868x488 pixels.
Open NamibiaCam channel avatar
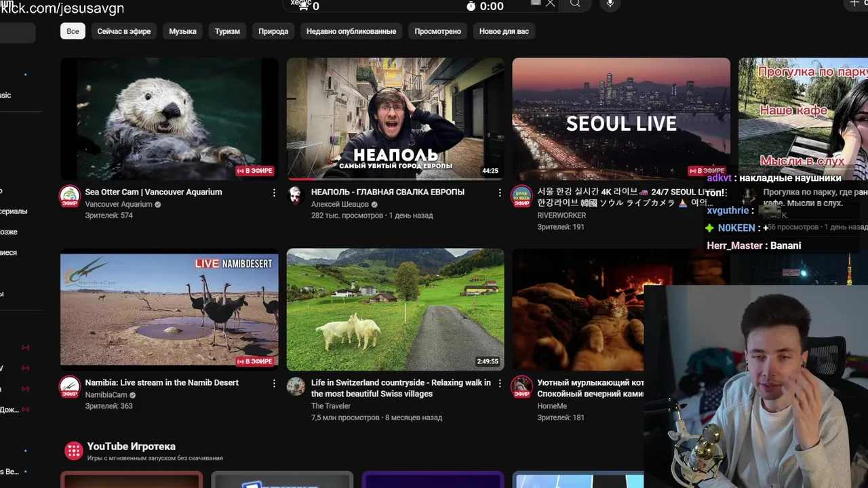69,386
